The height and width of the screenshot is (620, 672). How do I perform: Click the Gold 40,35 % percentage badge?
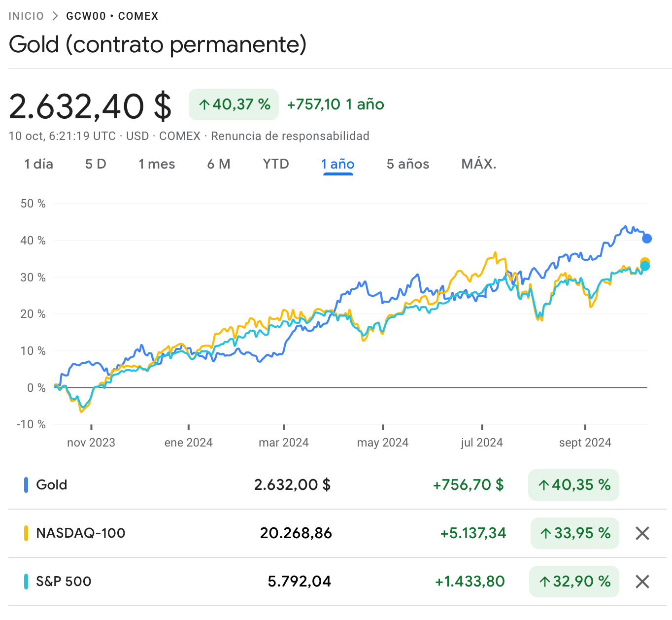coord(573,485)
